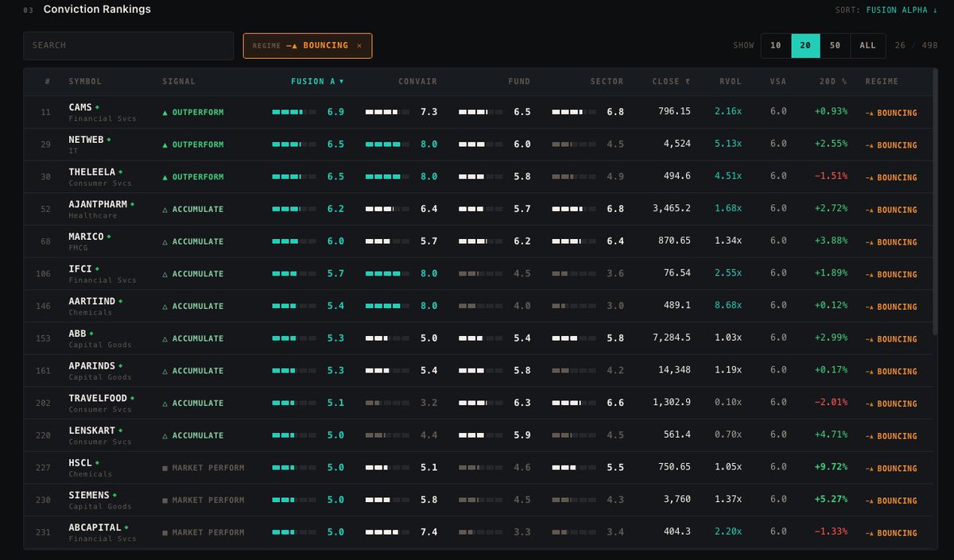The height and width of the screenshot is (560, 954).
Task: Click the Search input field
Action: (x=128, y=45)
